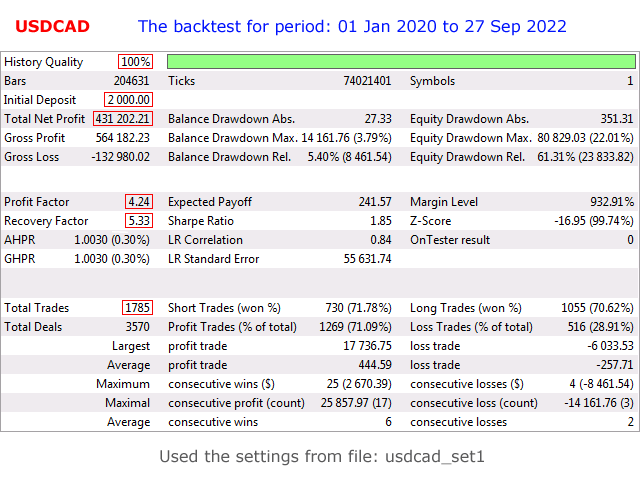Click the Expected Payoff 241.57 value
This screenshot has width=640, height=480.
[x=374, y=202]
